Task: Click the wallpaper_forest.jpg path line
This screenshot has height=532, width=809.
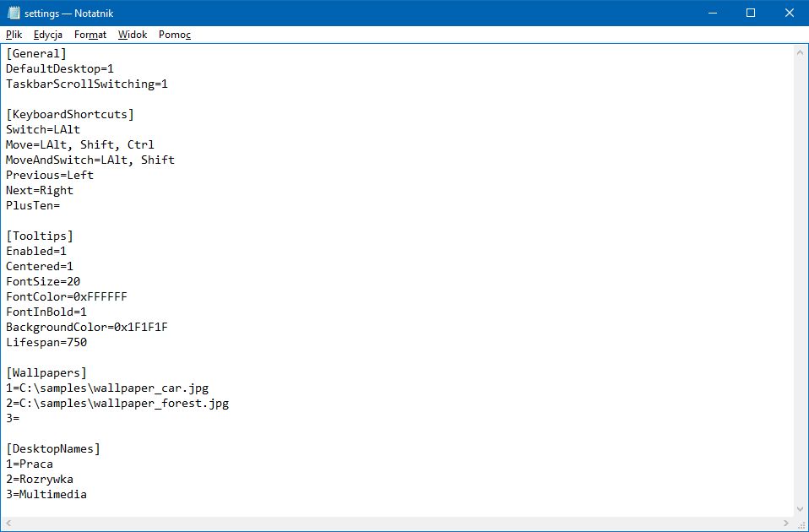Action: click(x=117, y=403)
